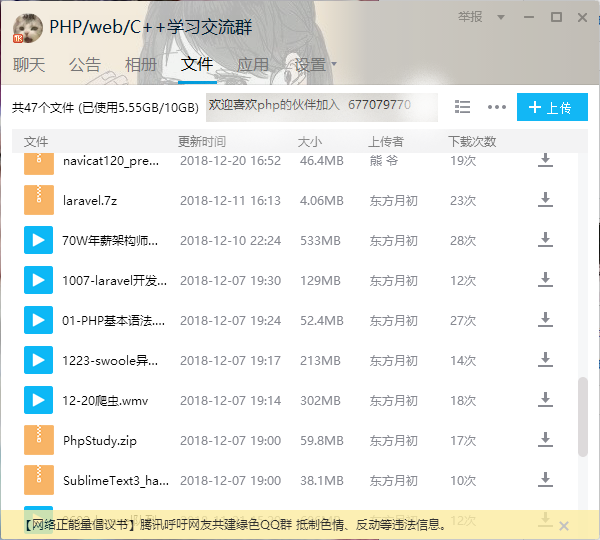Click the 533MB size cell
Image resolution: width=600 pixels, height=540 pixels.
[x=320, y=241]
